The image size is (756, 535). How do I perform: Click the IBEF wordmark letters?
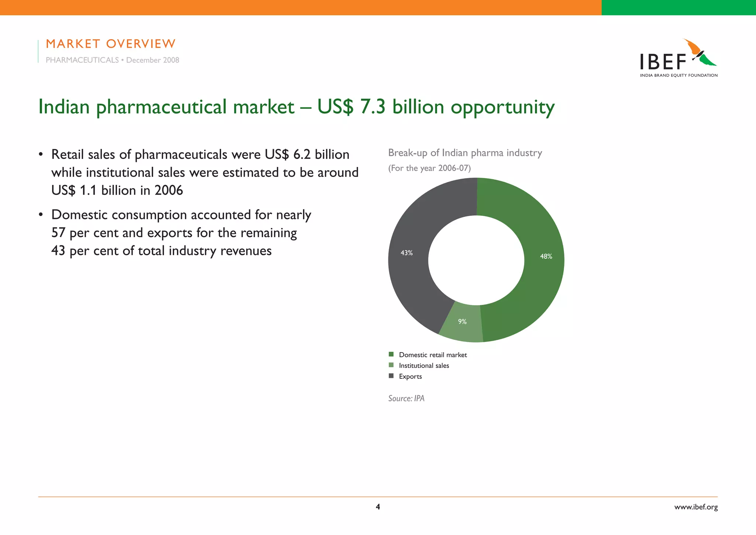663,62
